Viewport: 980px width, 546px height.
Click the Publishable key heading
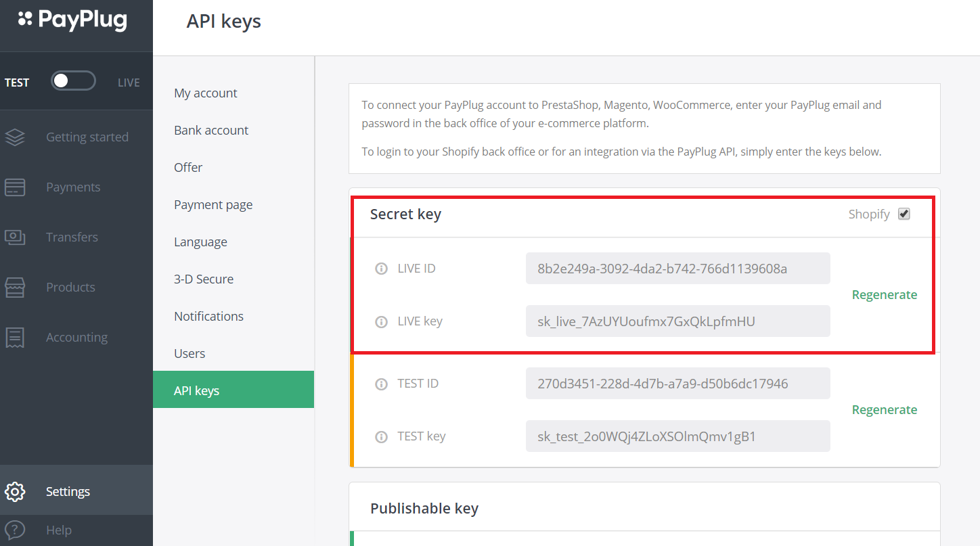424,509
